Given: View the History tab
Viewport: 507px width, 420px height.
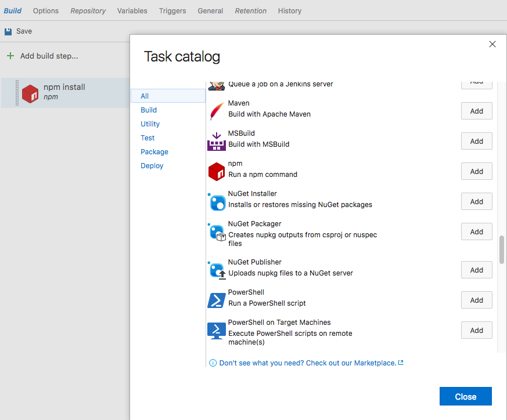Looking at the screenshot, I should [289, 10].
